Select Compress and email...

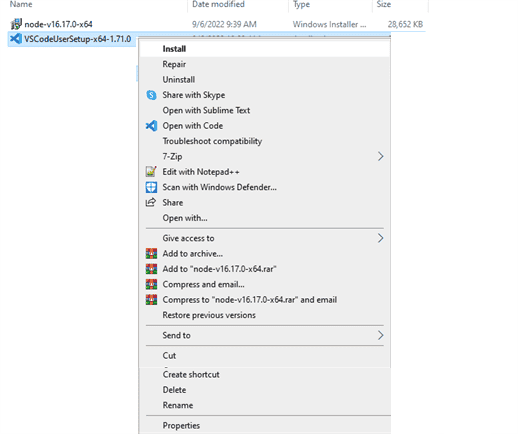click(x=265, y=284)
